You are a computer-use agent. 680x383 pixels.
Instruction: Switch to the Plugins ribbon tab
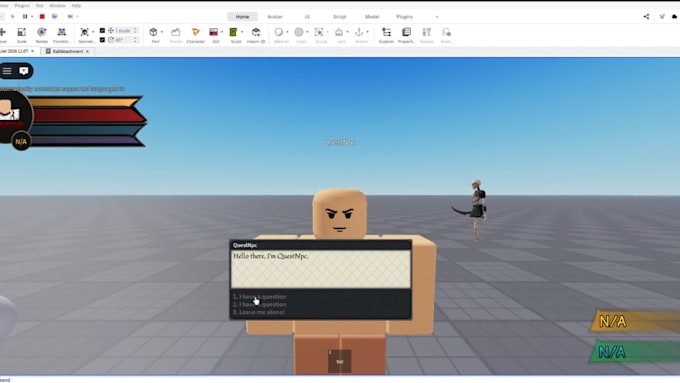[x=405, y=16]
